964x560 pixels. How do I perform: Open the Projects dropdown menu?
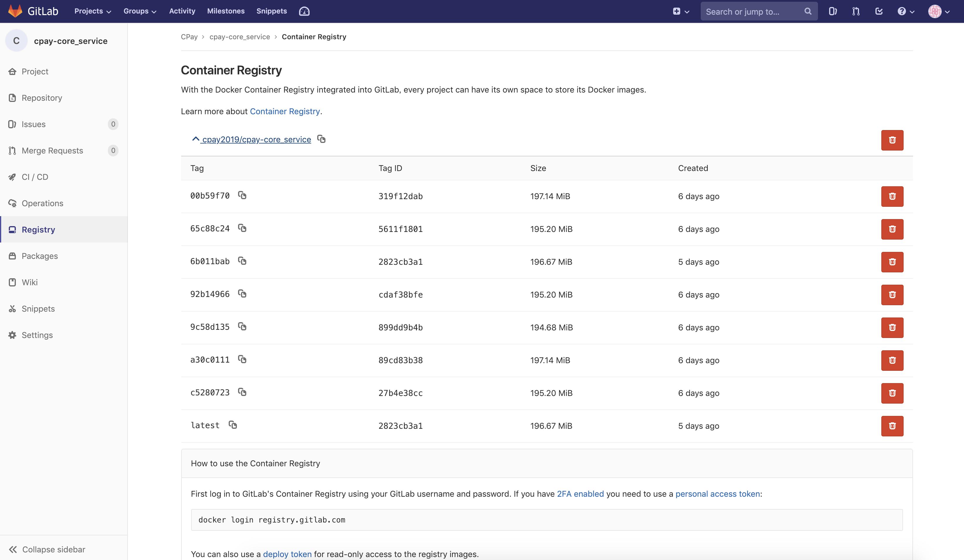93,11
